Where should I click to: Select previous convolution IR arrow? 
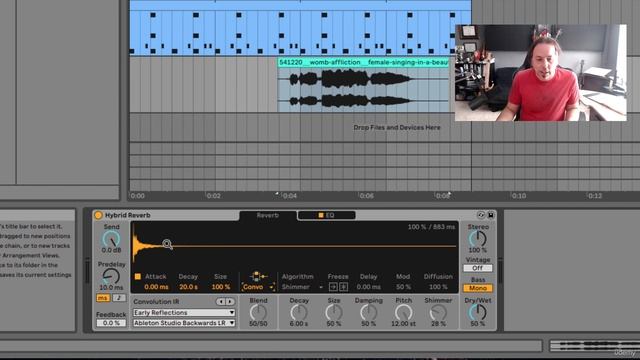pyautogui.click(x=221, y=302)
